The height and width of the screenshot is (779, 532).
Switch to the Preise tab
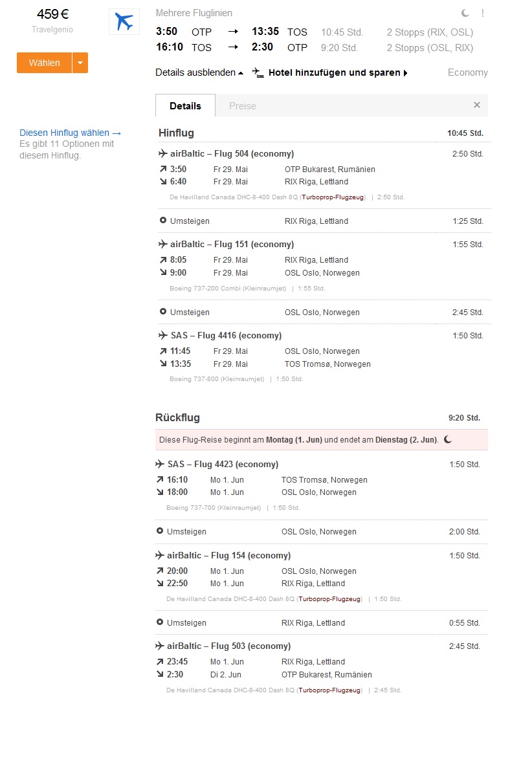pyautogui.click(x=243, y=105)
